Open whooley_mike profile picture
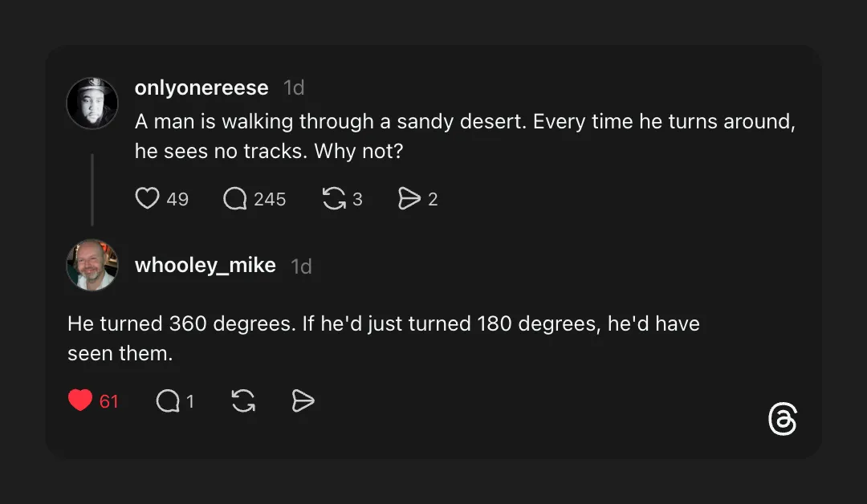 (92, 265)
